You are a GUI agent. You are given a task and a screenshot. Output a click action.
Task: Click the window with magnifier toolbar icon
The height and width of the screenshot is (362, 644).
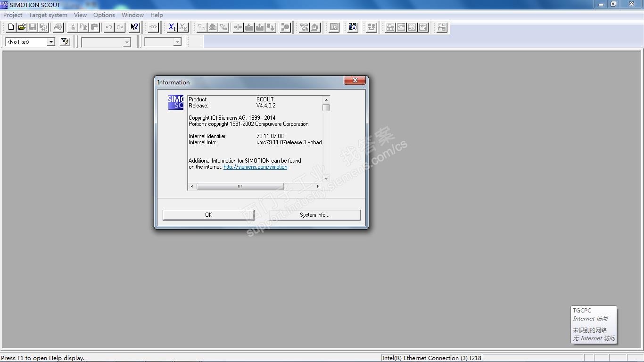334,27
